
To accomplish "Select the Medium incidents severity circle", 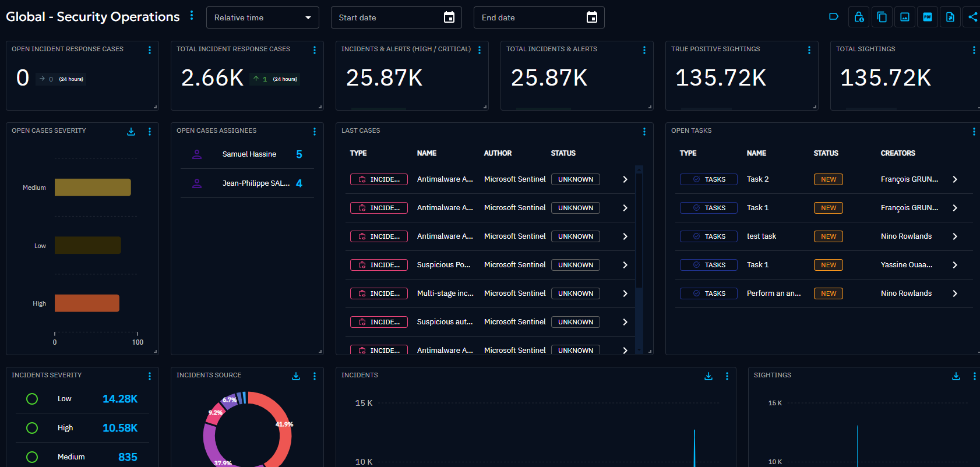I will tap(32, 457).
